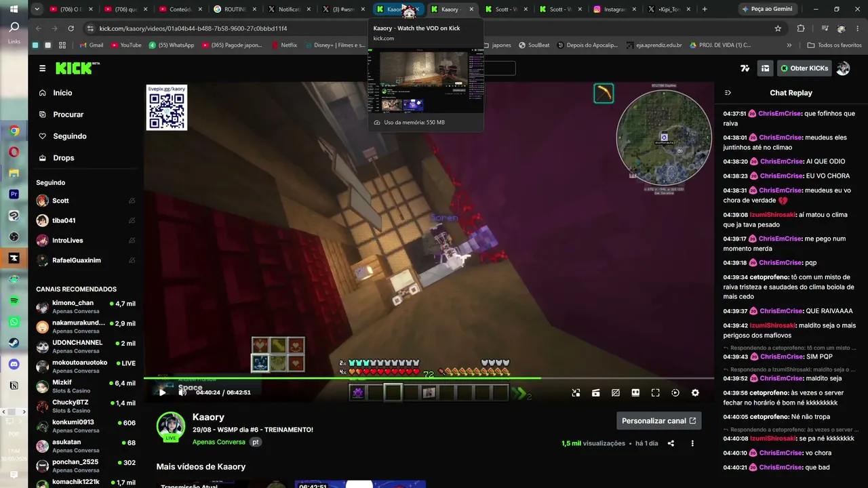Screen dimensions: 868x488
Task: Toggle theater mode in player
Action: coord(635,392)
